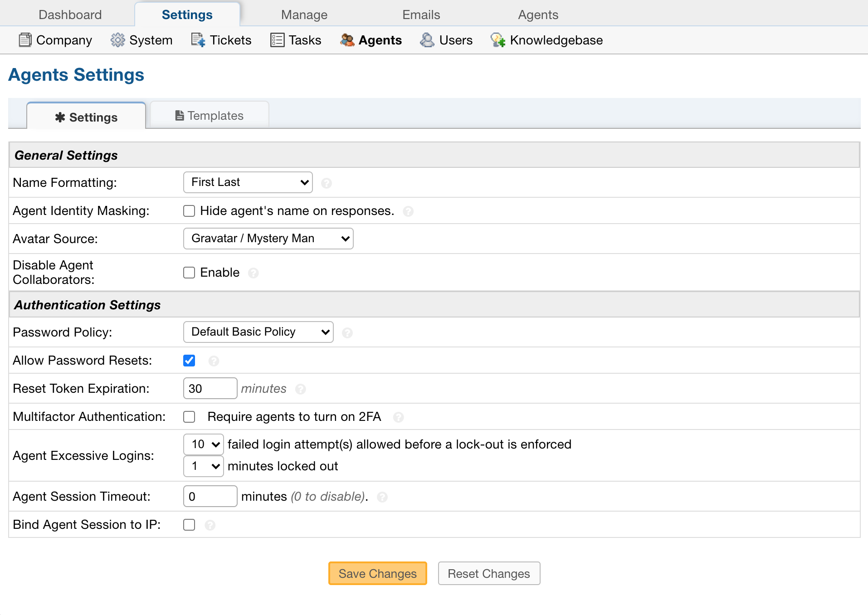868x615 pixels.
Task: Enable Hide agent's name on responses
Action: point(189,211)
